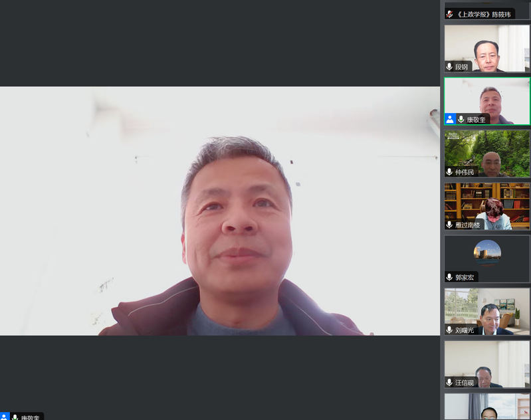Open 仲伟民's video tile with forest background
This screenshot has height=420, width=531.
487,152
